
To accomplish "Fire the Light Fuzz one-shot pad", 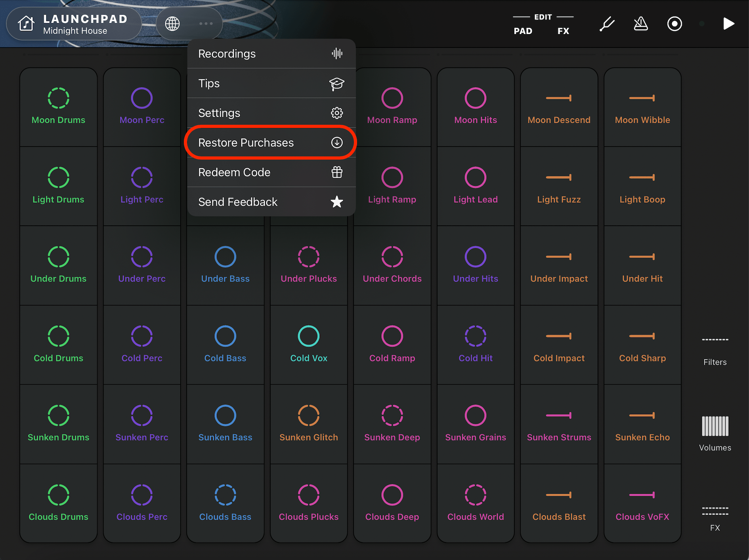I will pyautogui.click(x=559, y=186).
